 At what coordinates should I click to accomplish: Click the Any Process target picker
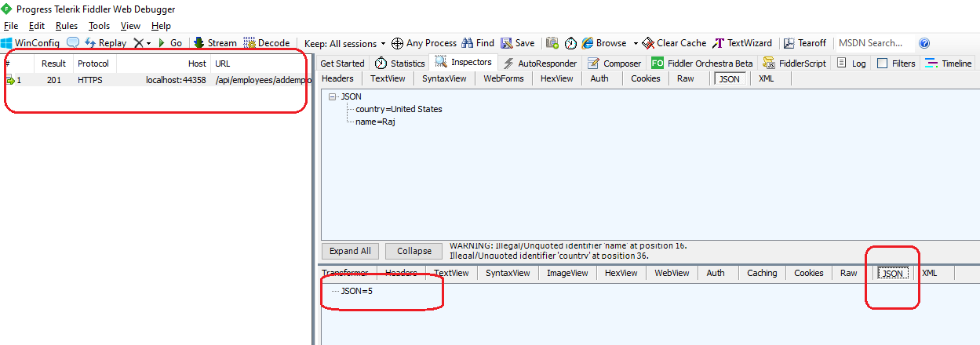point(424,43)
